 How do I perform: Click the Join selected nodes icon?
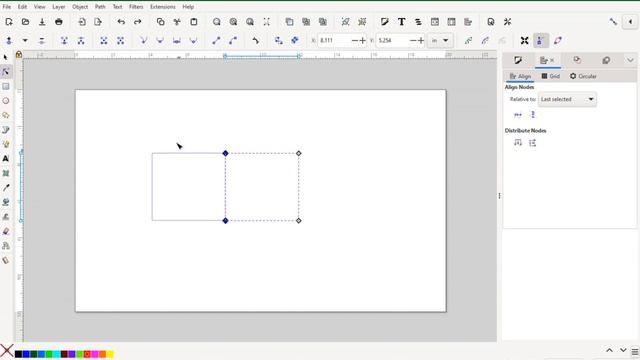64,40
